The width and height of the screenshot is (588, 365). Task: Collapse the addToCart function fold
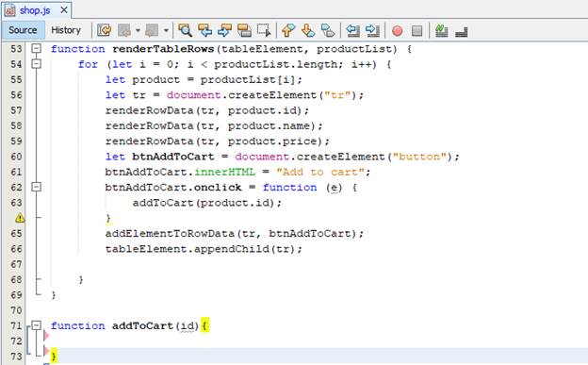click(36, 325)
